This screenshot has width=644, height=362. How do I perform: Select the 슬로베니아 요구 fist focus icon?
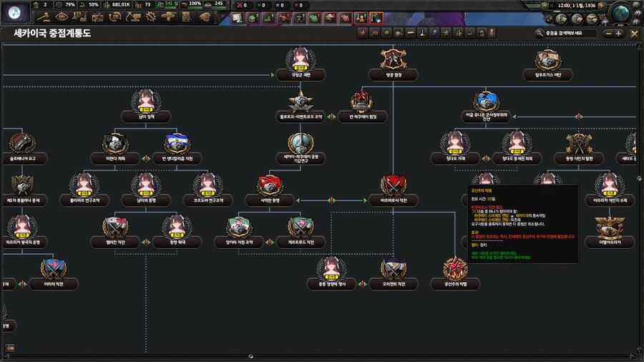[x=23, y=144]
